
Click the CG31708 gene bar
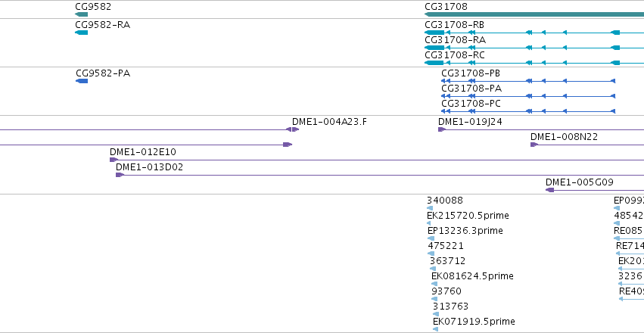point(534,14)
